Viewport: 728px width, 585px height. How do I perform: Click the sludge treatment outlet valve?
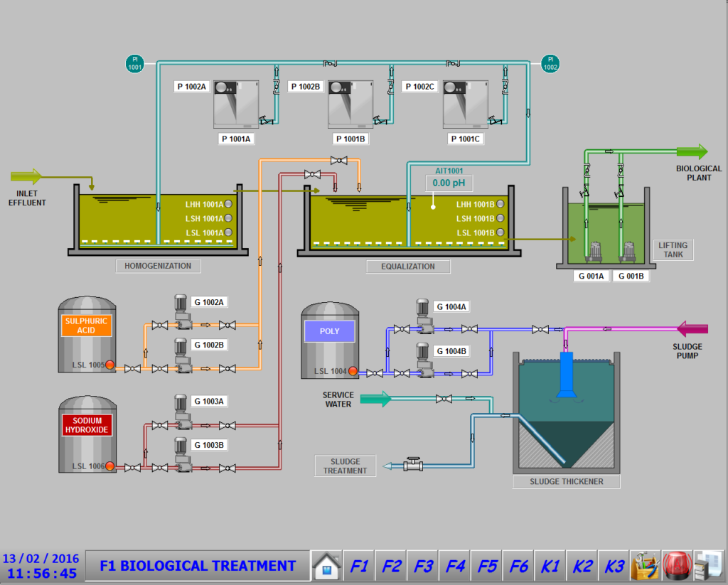tap(413, 464)
